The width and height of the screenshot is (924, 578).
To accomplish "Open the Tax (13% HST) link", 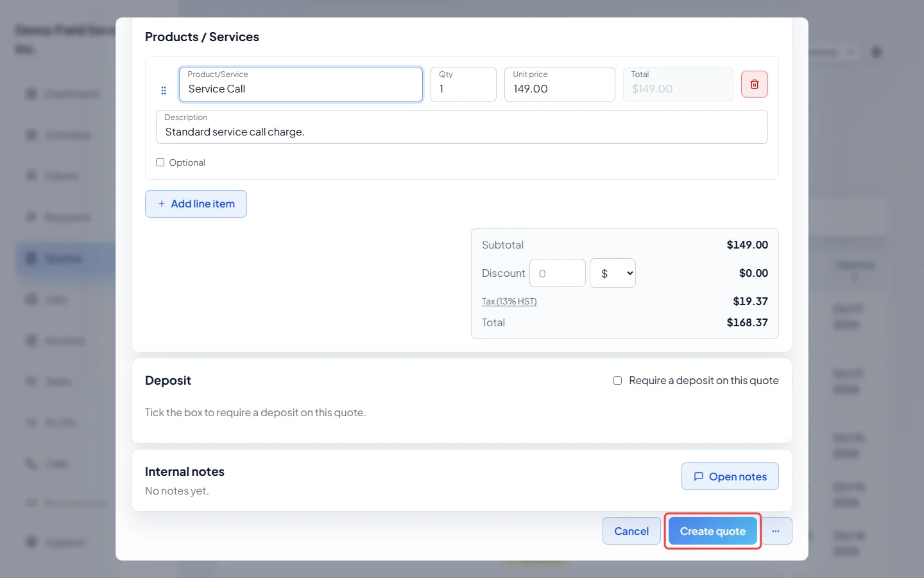I will pos(509,301).
